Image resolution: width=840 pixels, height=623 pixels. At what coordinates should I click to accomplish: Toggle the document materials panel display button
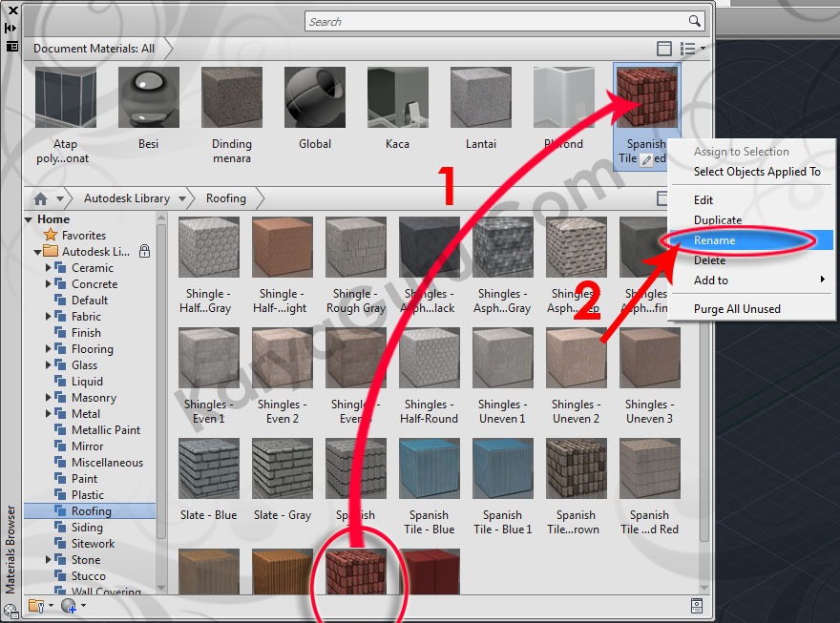[664, 49]
